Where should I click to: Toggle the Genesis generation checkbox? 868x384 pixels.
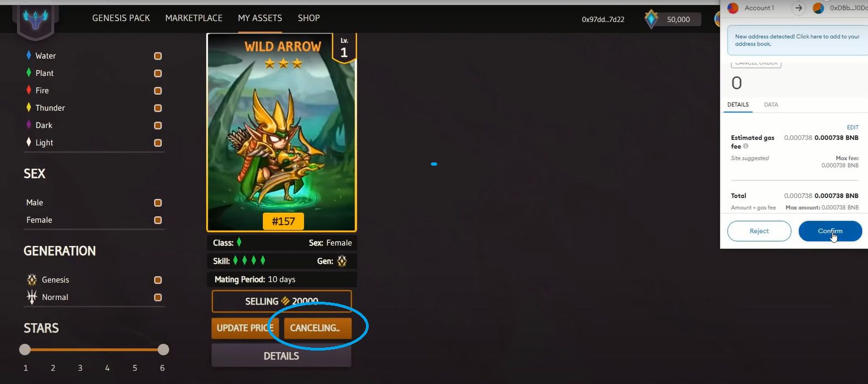[x=158, y=280]
